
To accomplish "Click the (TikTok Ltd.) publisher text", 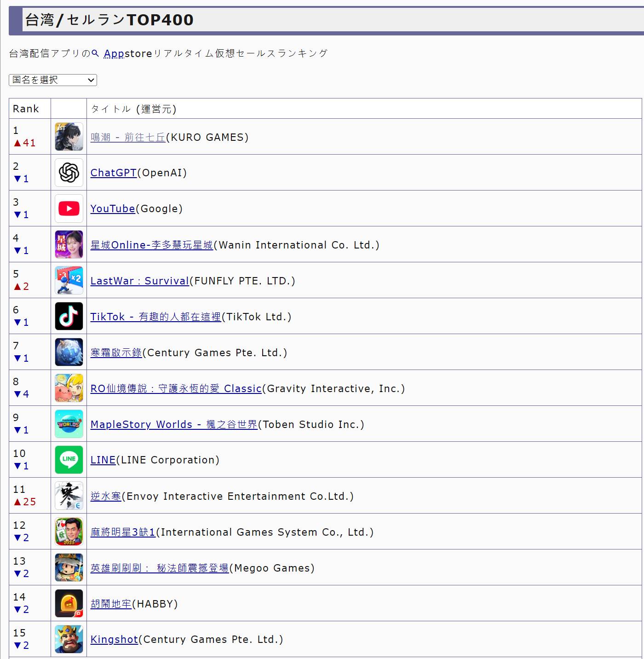I will [x=256, y=317].
